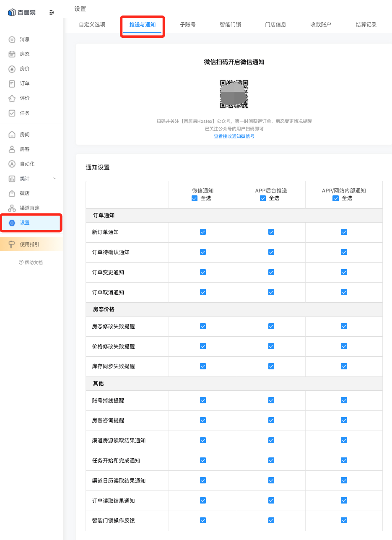Click the 渠道直连 network icon

click(x=12, y=208)
